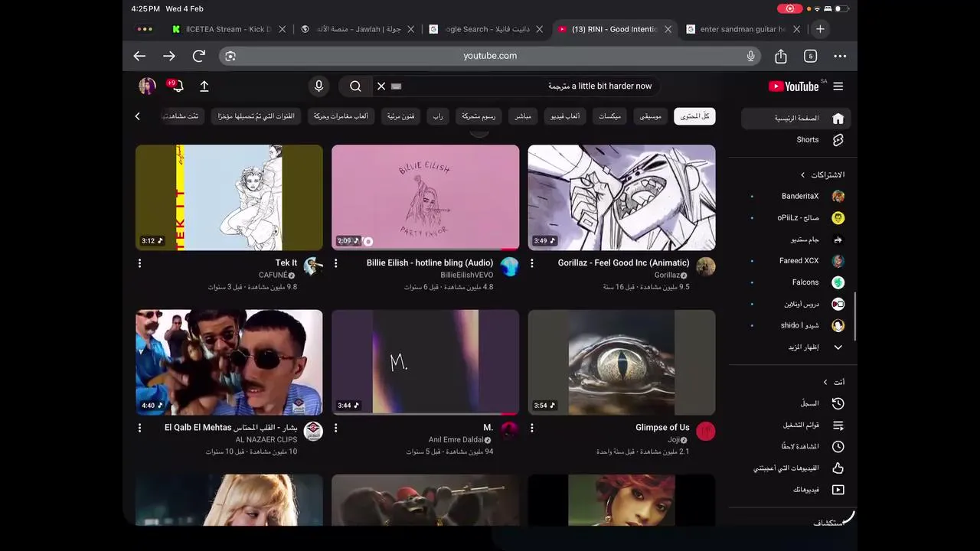Screen dimensions: 980x551
Task: Open the account avatar menu
Action: point(147,86)
